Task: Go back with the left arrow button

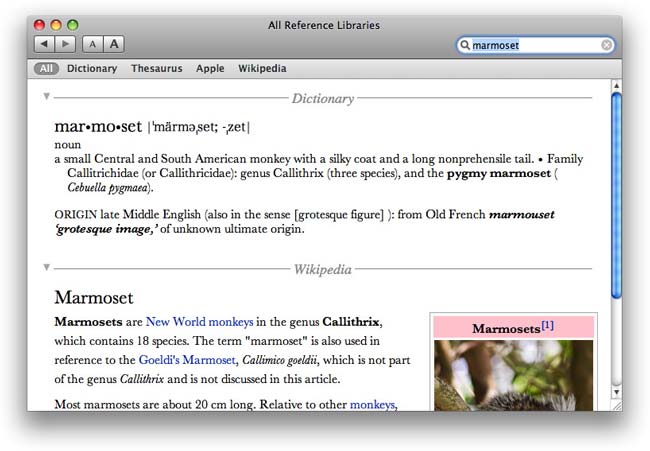Action: coord(44,44)
